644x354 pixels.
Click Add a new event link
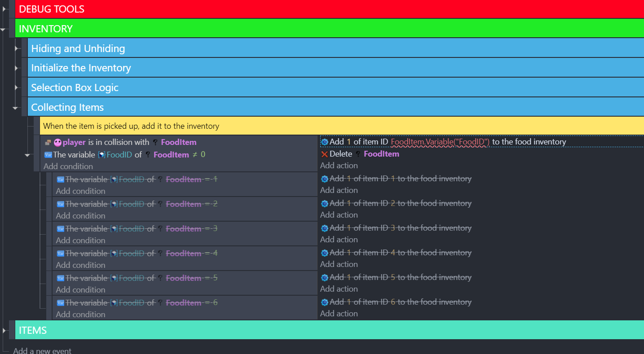pos(42,350)
